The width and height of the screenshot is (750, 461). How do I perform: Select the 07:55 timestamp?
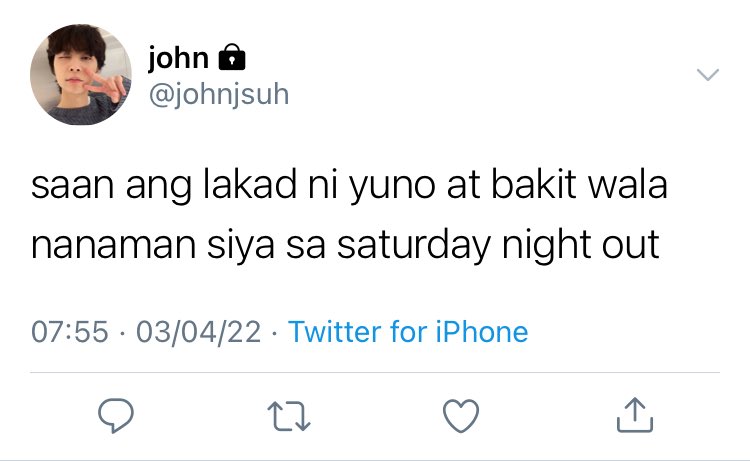70,332
